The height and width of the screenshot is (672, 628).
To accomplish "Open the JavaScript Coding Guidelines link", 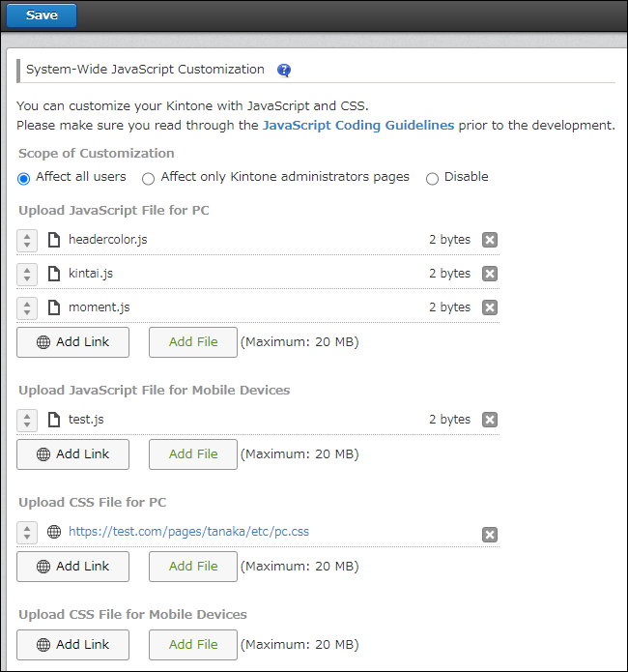I will [x=357, y=125].
